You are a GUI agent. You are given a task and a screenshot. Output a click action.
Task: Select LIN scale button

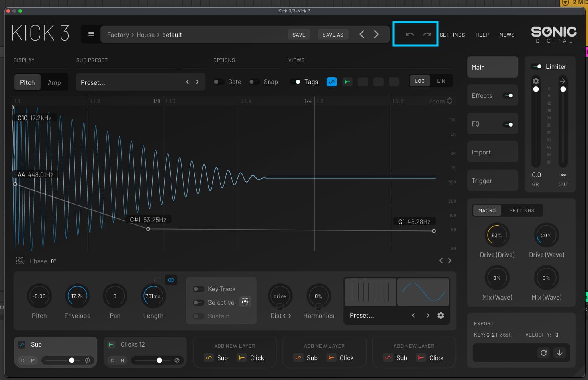pyautogui.click(x=441, y=81)
